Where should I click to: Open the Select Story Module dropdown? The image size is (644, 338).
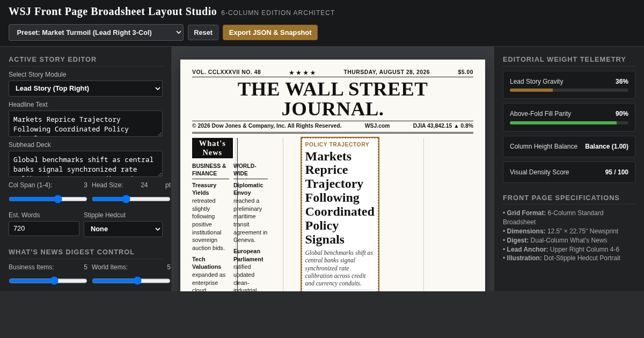pos(85,89)
